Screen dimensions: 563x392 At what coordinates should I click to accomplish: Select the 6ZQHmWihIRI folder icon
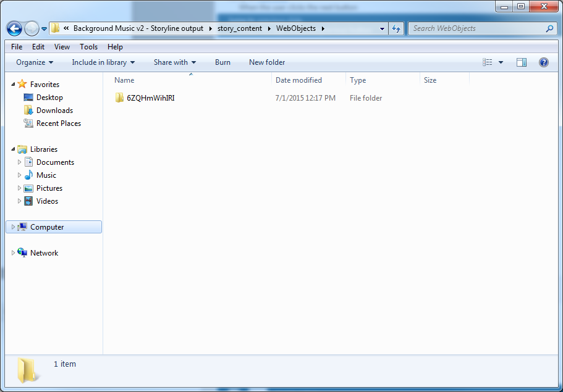click(x=119, y=98)
